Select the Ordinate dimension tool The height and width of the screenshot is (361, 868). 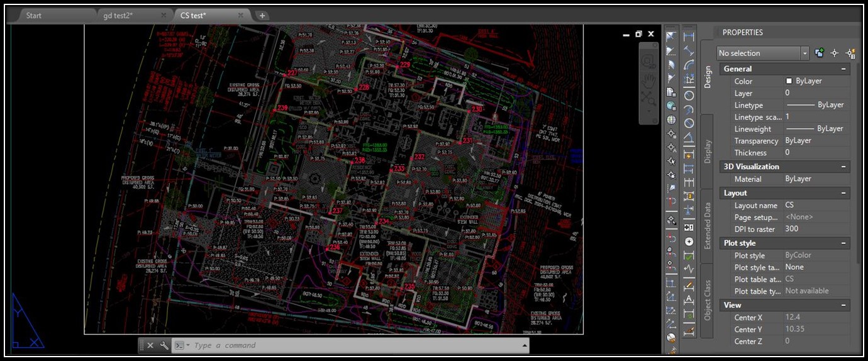pyautogui.click(x=689, y=79)
